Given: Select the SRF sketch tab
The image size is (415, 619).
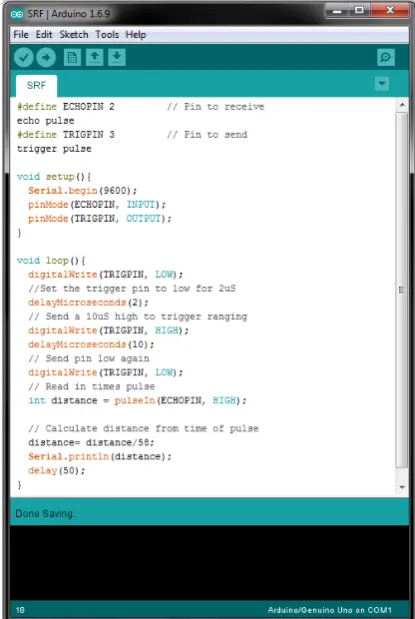Looking at the screenshot, I should point(36,86).
